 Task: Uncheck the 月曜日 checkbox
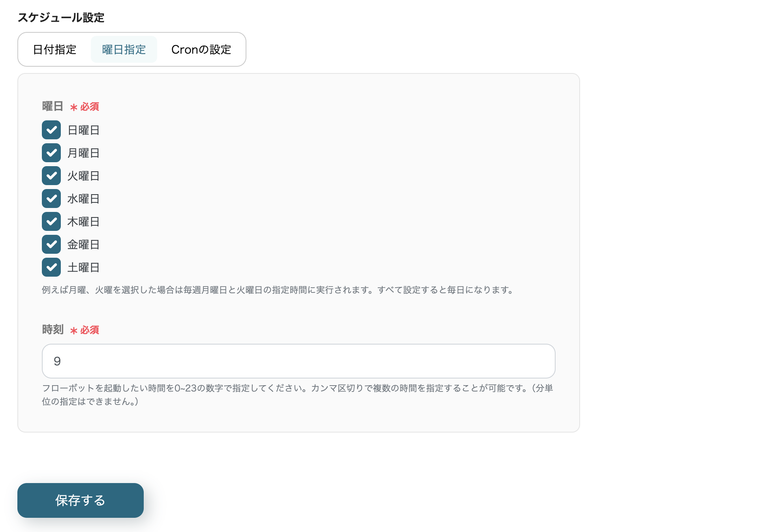coord(51,153)
